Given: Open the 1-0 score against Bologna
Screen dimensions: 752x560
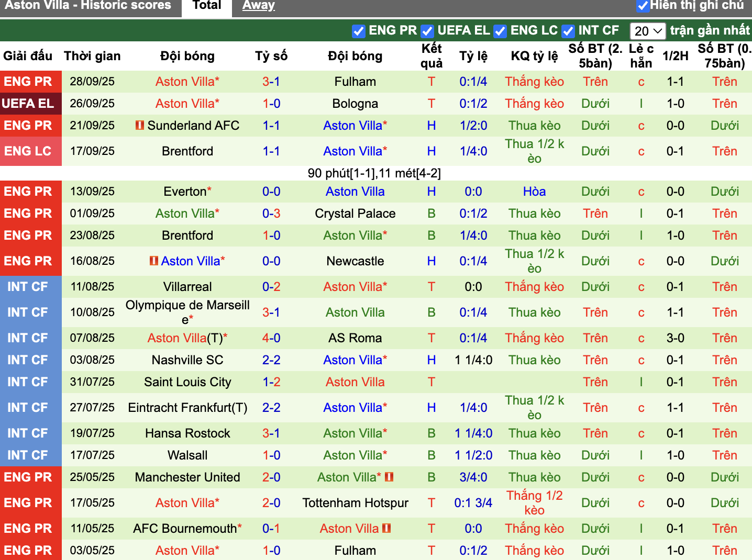Looking at the screenshot, I should pyautogui.click(x=271, y=104).
